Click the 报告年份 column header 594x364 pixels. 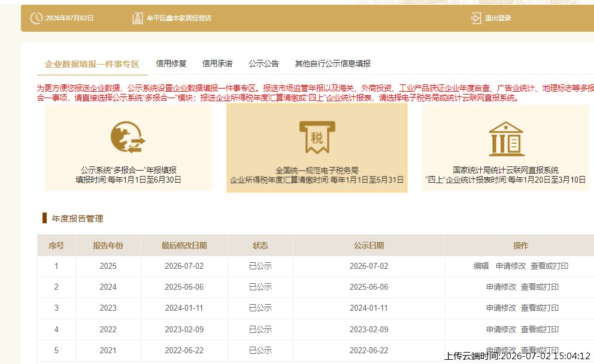[x=108, y=245]
